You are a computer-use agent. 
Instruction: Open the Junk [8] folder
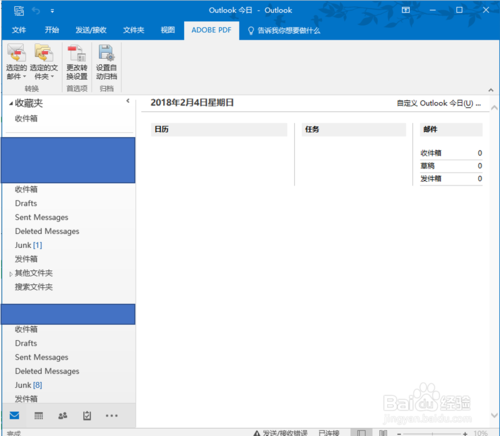click(x=28, y=385)
